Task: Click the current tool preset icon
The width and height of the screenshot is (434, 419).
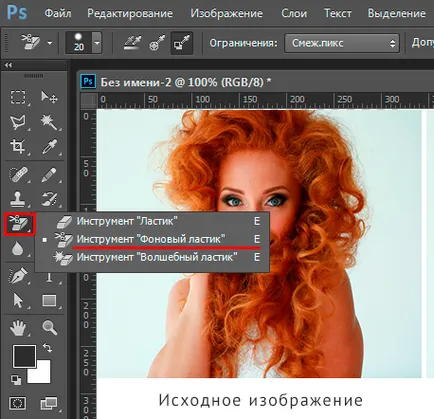Action: pos(31,42)
